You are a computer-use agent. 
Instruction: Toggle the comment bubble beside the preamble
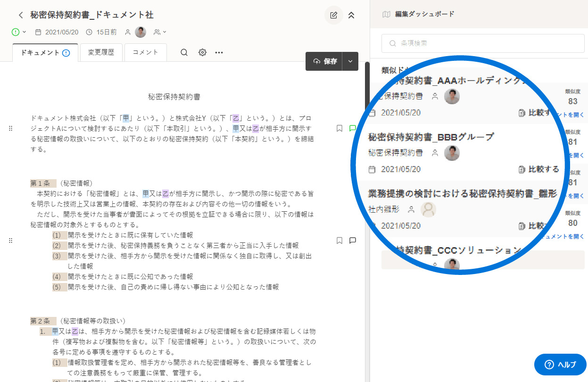coord(352,128)
